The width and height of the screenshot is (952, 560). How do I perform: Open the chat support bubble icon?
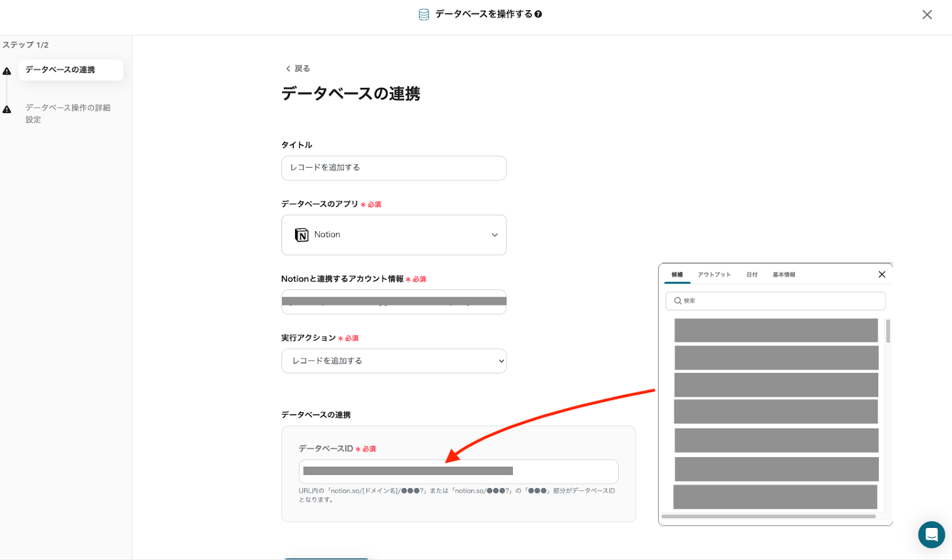[931, 534]
